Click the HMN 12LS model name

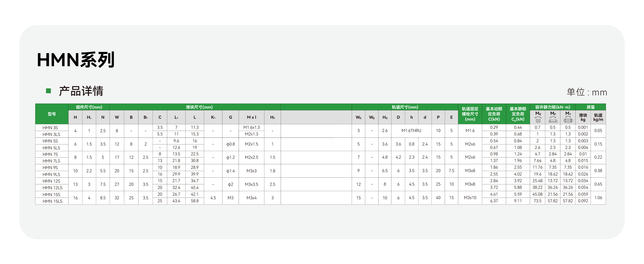coord(52,188)
